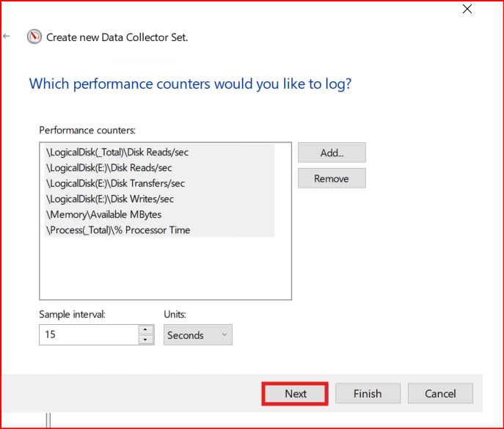Viewport: 504px width, 429px height.
Task: Click Finish to complete the wizard
Action: click(x=368, y=394)
